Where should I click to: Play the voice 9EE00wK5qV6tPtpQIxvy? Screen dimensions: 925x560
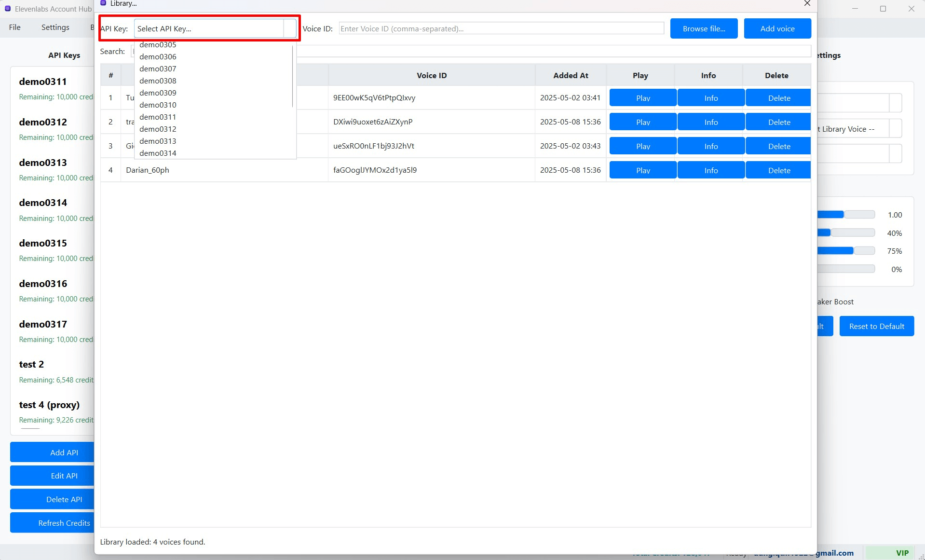coord(643,98)
